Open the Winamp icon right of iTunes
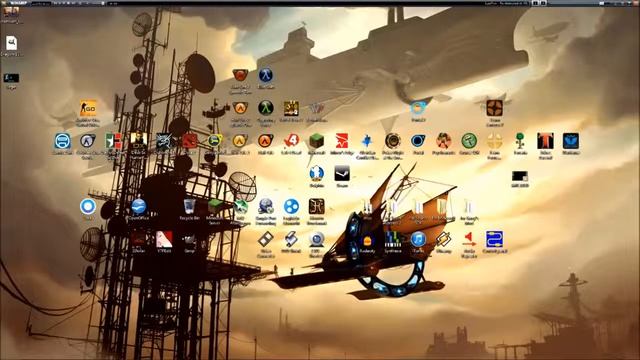The height and width of the screenshot is (360, 640). click(443, 240)
